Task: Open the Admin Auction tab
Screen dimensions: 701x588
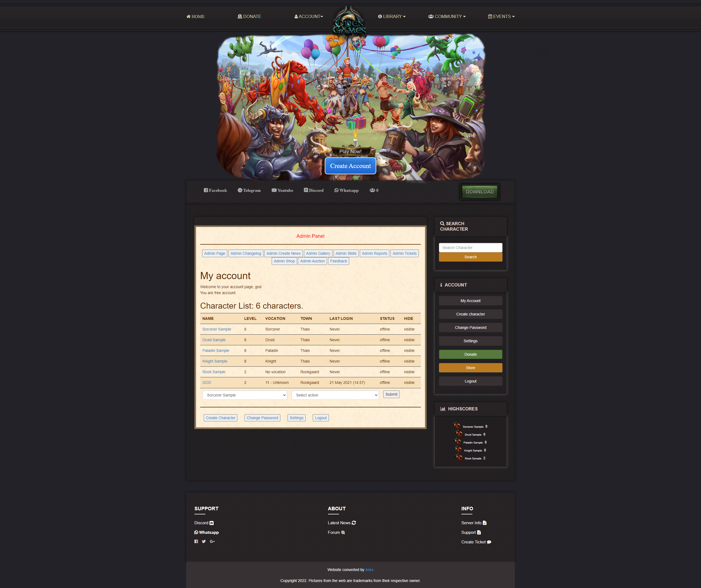Action: coord(312,261)
